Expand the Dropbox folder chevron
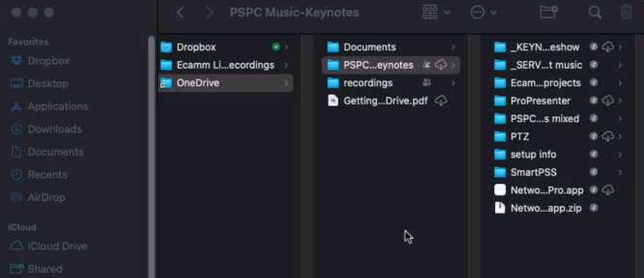The image size is (644, 278). coord(286,47)
